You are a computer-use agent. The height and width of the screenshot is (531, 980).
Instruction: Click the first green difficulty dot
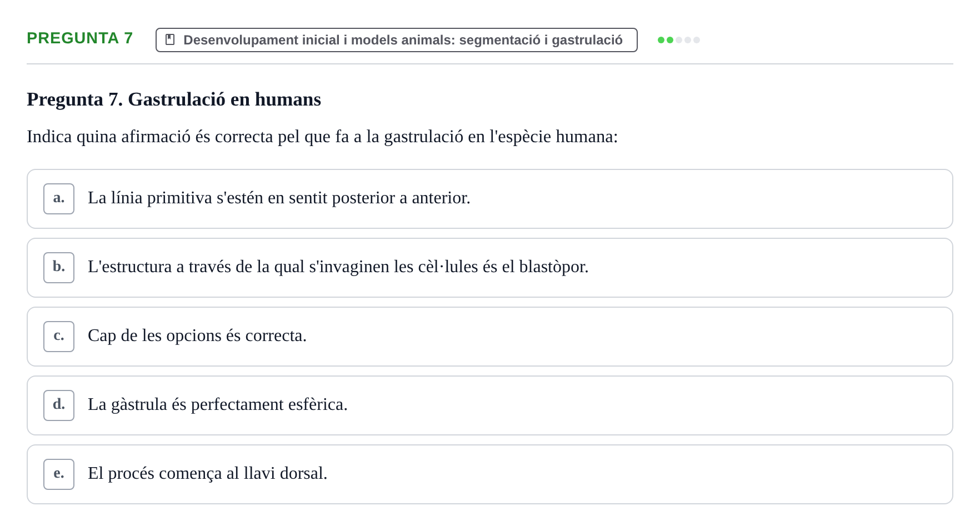[x=661, y=40]
